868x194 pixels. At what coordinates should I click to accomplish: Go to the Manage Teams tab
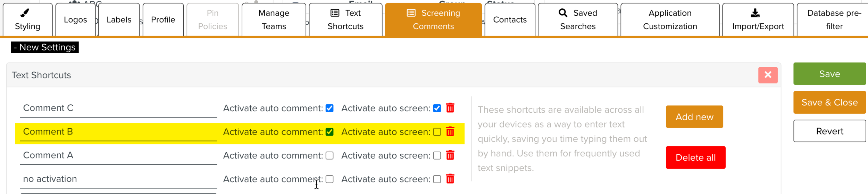(x=274, y=19)
